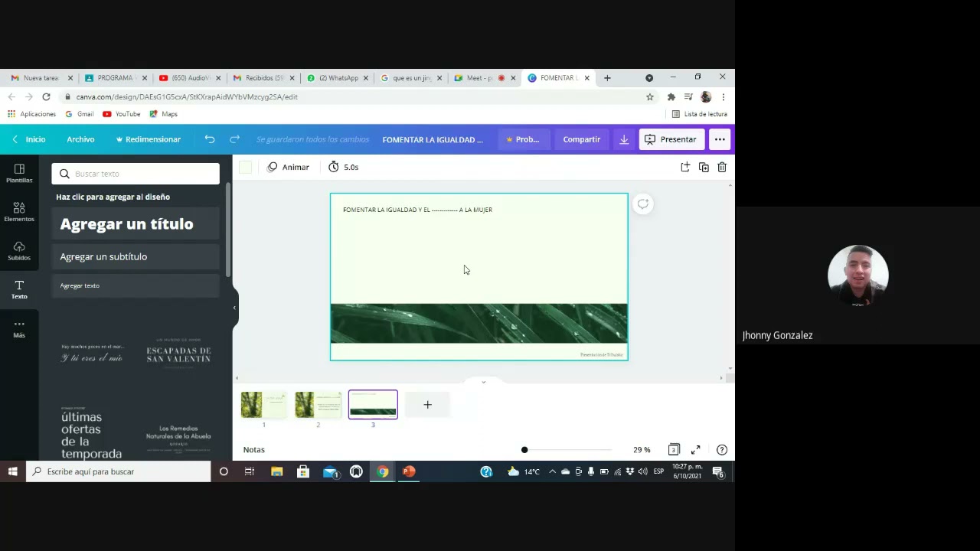Collapse the side panel with the arrow handle
This screenshot has height=551, width=980.
(234, 308)
